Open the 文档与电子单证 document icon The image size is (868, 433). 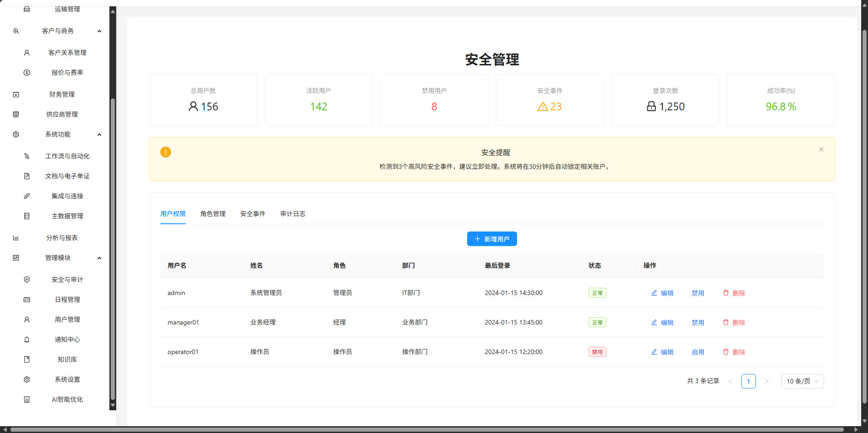point(27,176)
